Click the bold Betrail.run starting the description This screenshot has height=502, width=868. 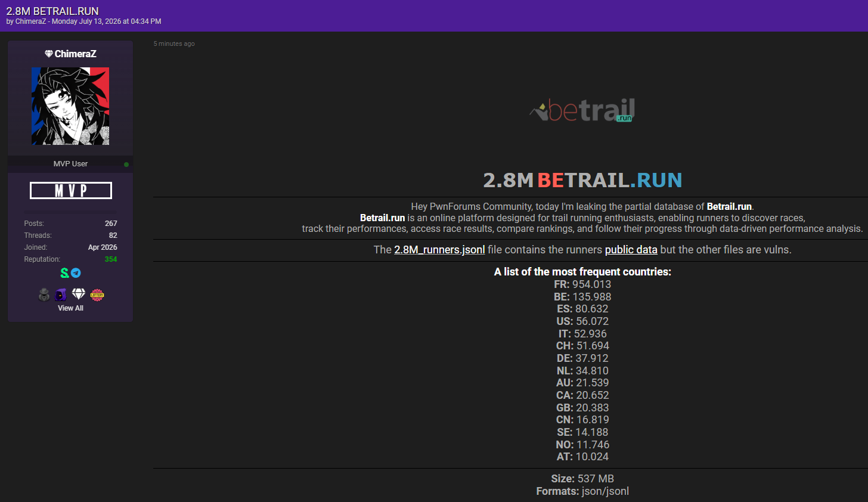point(382,218)
